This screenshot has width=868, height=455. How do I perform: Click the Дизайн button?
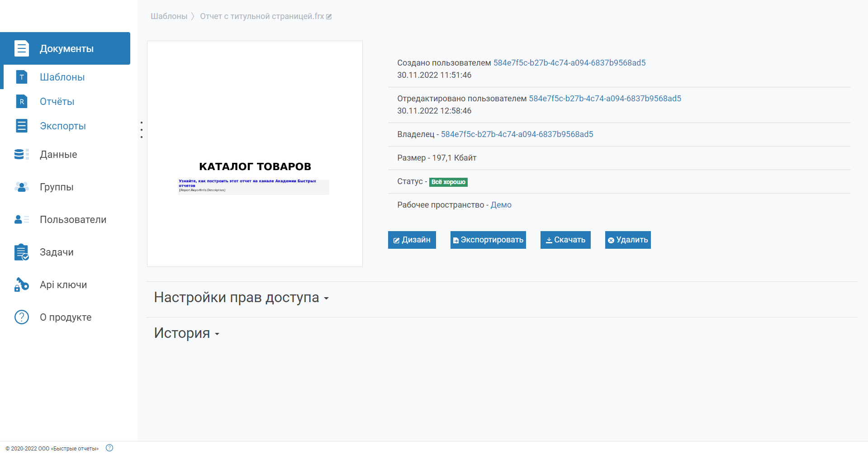[412, 240]
